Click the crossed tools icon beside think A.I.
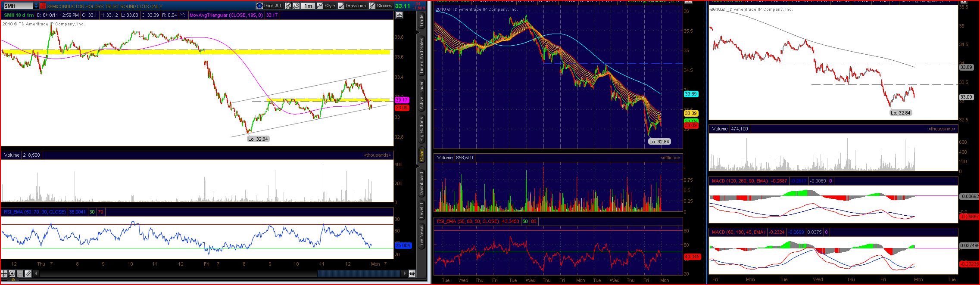The image size is (980, 285). [288, 6]
